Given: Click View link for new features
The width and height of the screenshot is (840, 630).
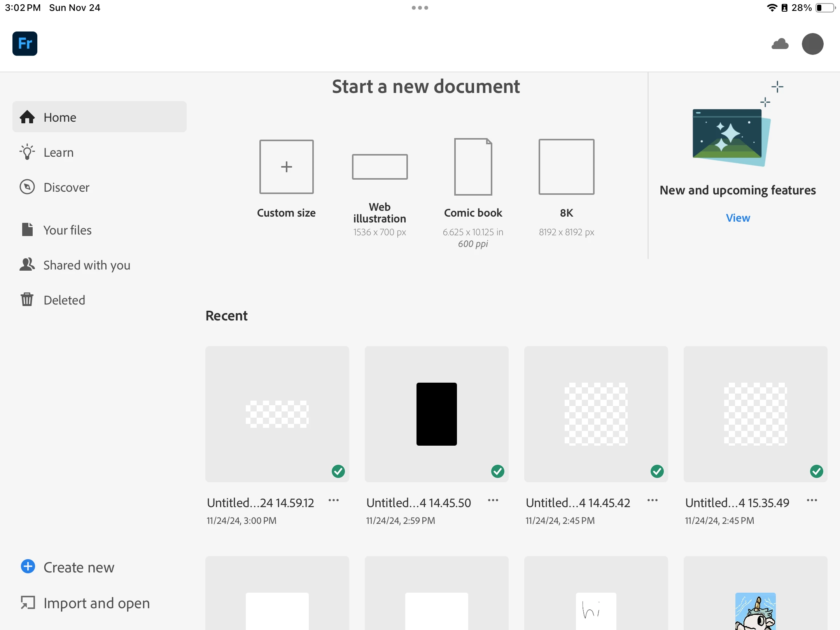Looking at the screenshot, I should [738, 218].
